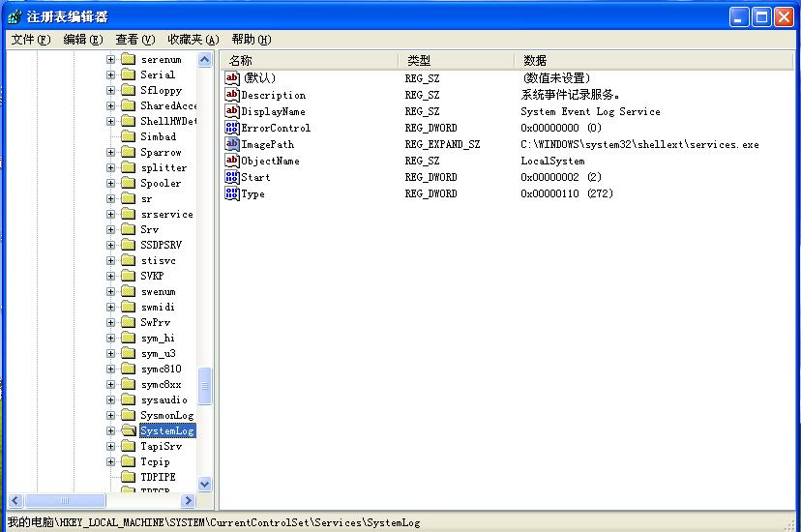Open the 查看(V) menu

pyautogui.click(x=134, y=40)
